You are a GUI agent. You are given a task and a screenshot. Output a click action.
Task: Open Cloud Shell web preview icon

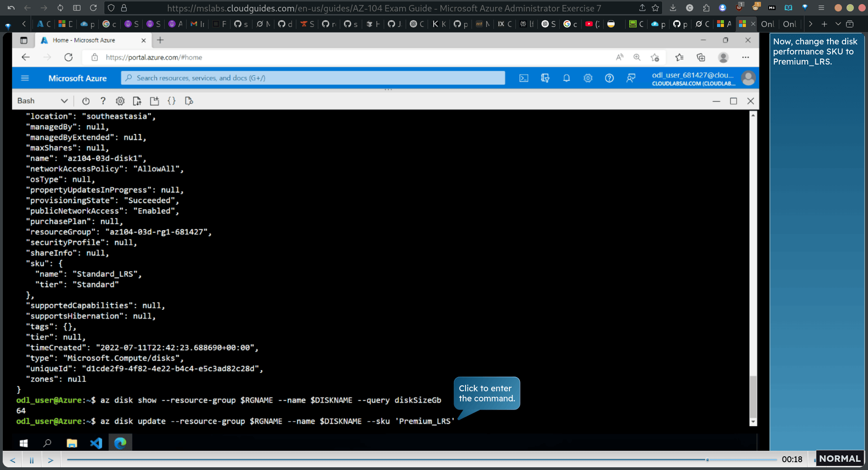[189, 101]
